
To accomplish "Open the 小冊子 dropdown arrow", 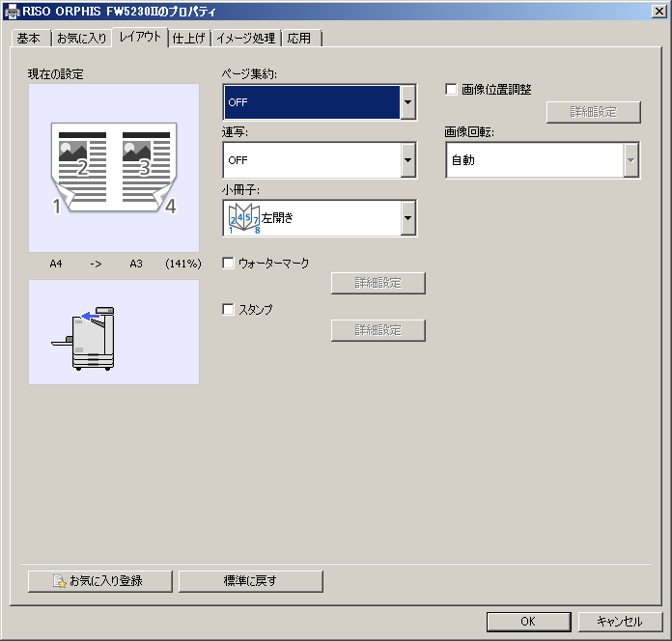I will [408, 217].
